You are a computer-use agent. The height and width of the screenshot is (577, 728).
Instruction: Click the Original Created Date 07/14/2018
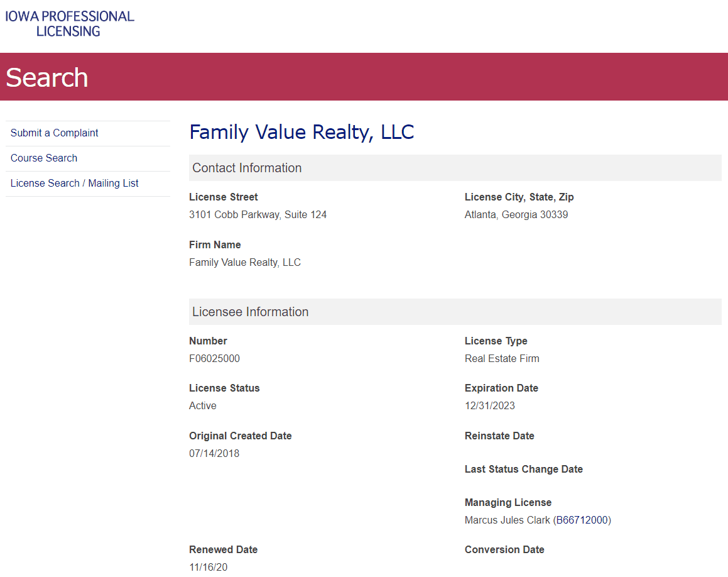pos(214,453)
